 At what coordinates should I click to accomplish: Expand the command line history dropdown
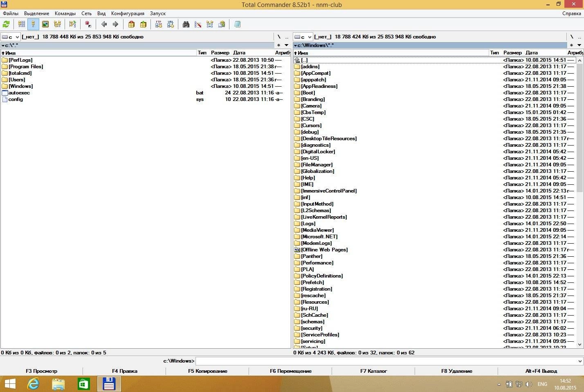pos(580,361)
